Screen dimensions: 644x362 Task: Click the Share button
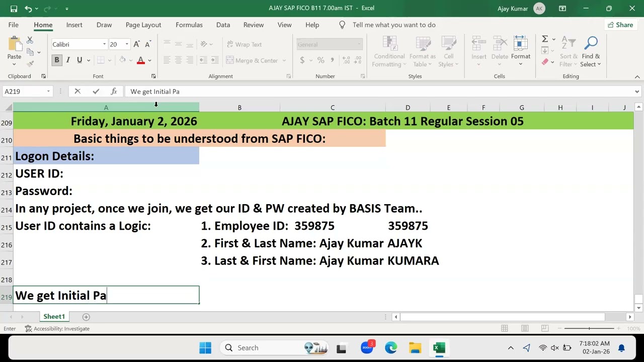620,25
